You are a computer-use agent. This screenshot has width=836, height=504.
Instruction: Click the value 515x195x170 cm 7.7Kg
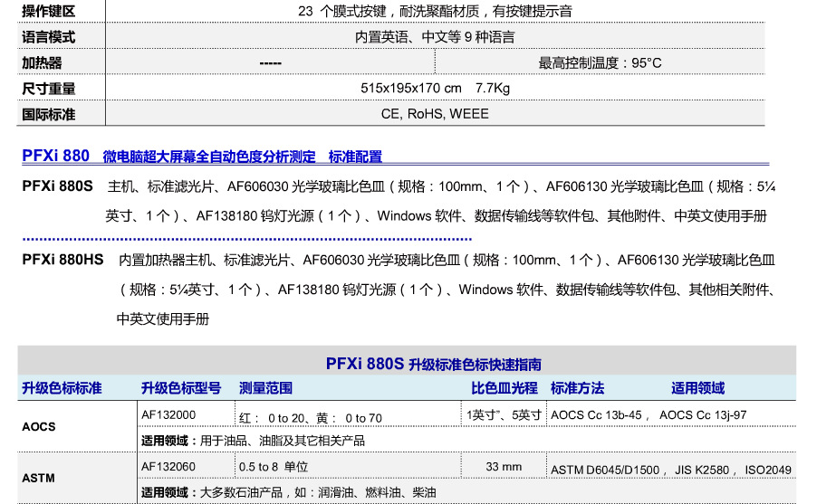435,88
